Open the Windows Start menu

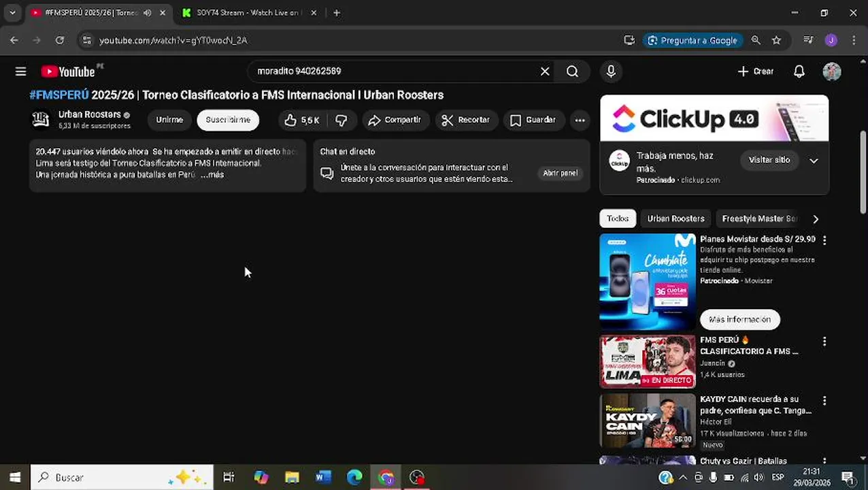click(15, 477)
